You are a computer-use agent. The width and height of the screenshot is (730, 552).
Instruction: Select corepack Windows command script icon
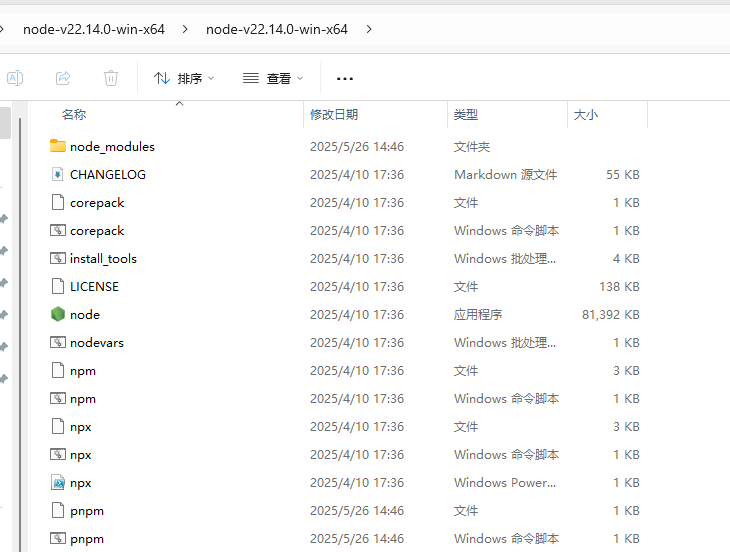[58, 230]
